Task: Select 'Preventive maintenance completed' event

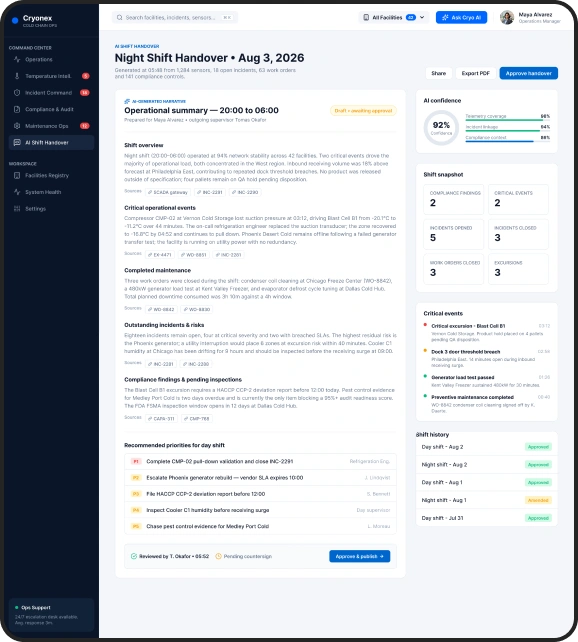Action: [x=487, y=404]
